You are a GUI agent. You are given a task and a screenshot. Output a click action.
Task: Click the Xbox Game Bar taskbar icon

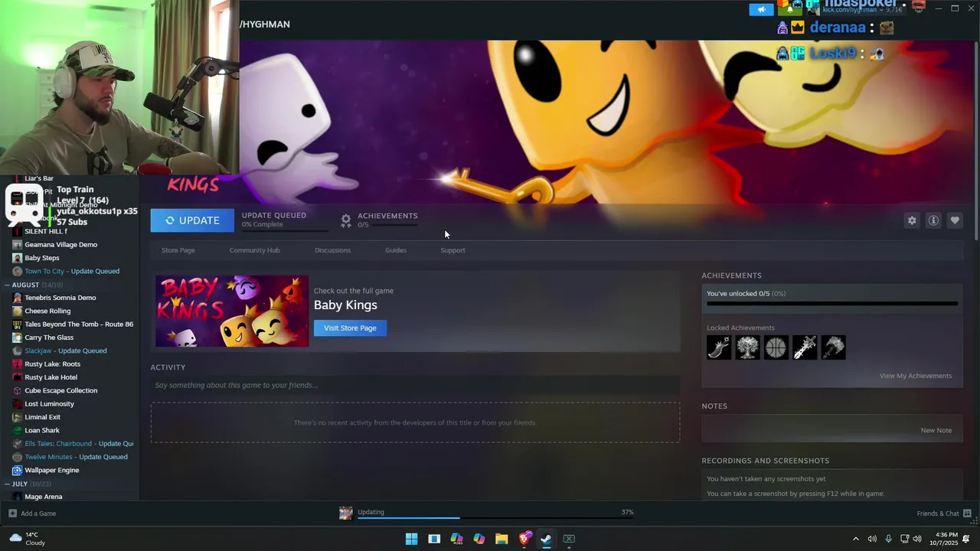pyautogui.click(x=569, y=539)
